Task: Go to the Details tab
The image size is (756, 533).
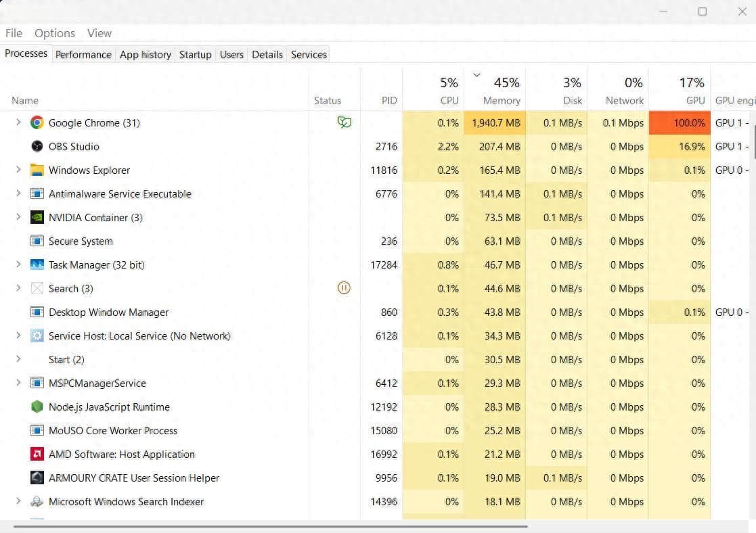Action: point(267,55)
